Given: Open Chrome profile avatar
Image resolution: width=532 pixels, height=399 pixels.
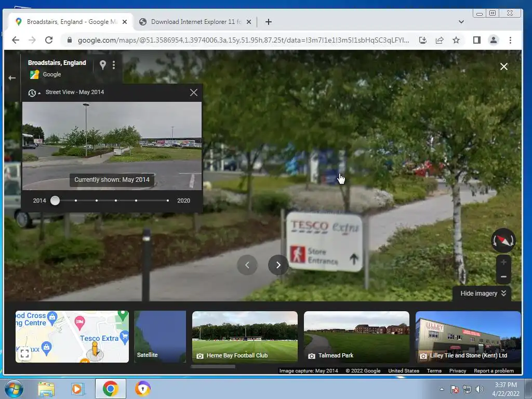Looking at the screenshot, I should (494, 40).
